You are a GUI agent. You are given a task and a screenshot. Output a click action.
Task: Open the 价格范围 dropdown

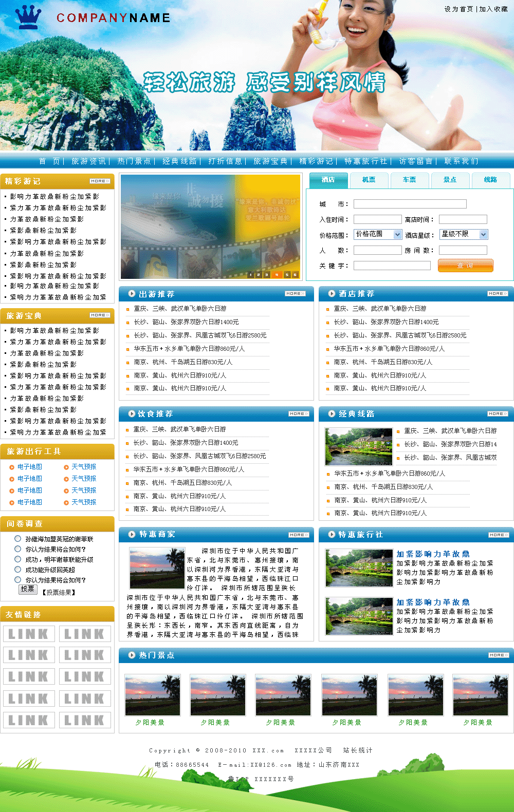coord(378,235)
